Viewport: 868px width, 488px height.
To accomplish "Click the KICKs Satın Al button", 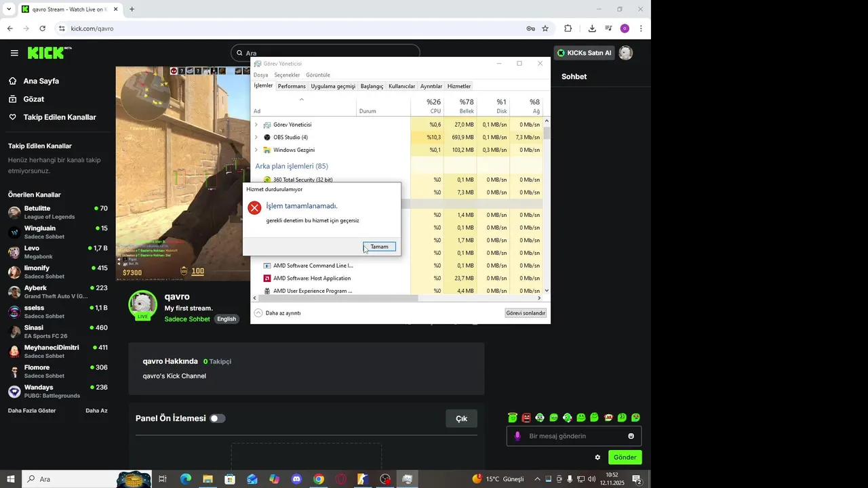I will point(584,53).
